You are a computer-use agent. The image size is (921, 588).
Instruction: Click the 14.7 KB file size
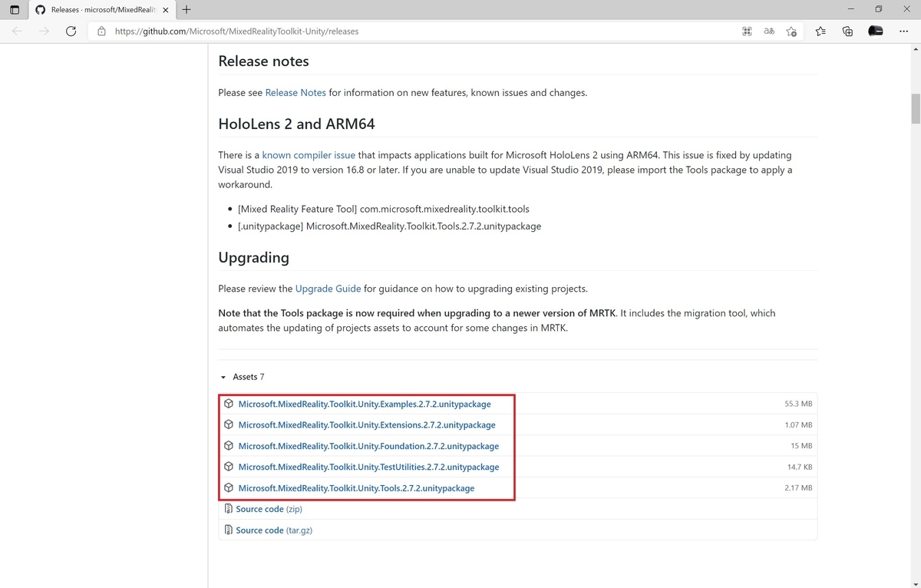point(800,467)
